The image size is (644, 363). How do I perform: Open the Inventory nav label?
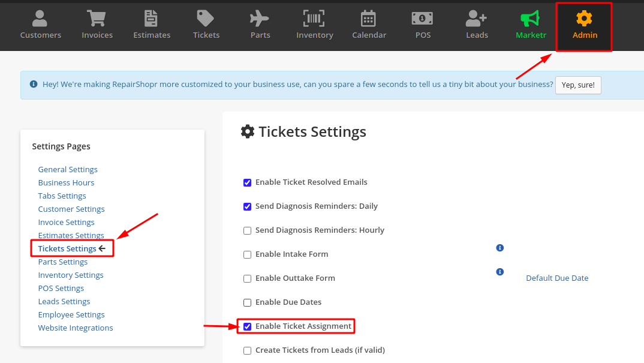click(x=315, y=35)
